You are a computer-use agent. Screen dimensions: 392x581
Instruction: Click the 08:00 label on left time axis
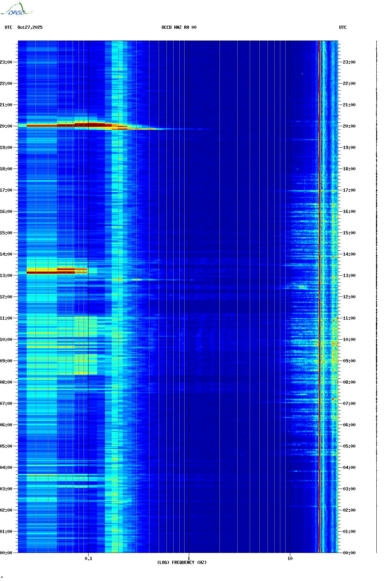coord(6,382)
